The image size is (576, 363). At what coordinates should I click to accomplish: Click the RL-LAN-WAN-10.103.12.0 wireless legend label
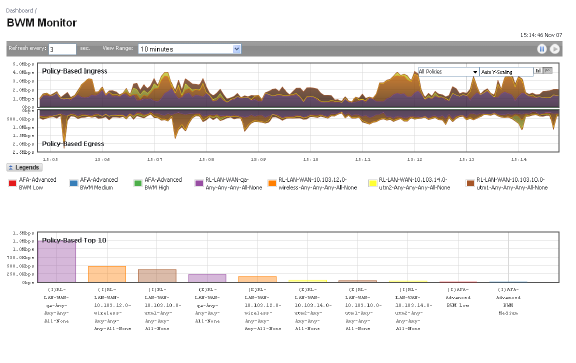tap(317, 183)
